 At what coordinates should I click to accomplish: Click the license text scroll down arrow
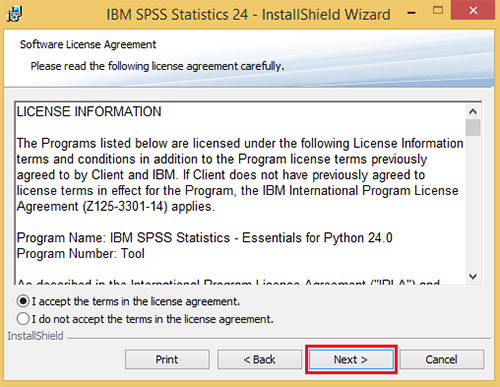click(473, 276)
